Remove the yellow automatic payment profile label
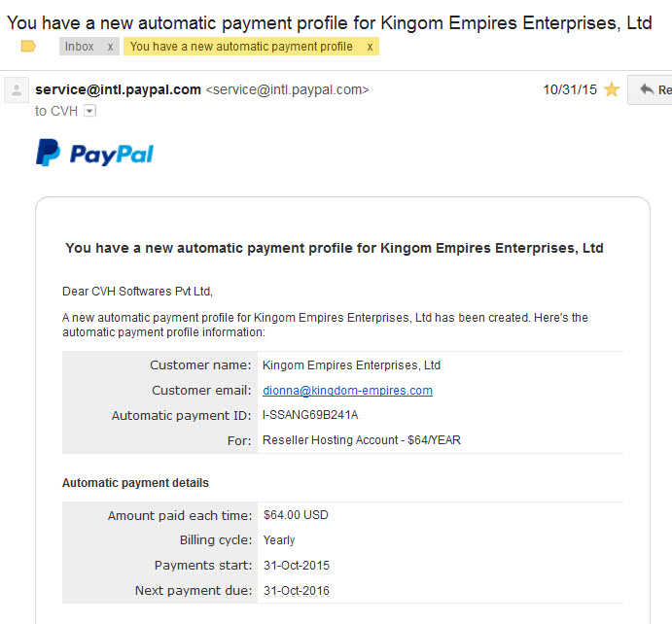The image size is (672, 624). tap(370, 47)
